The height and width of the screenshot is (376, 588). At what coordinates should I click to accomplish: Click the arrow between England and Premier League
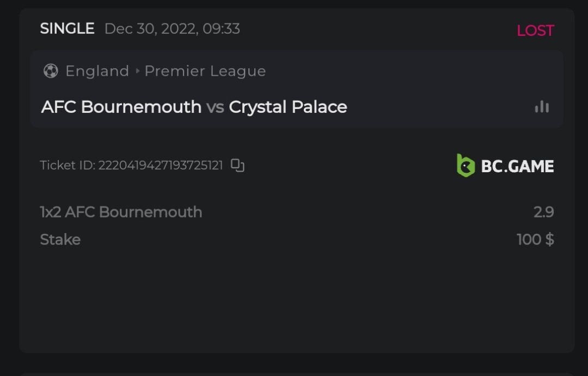137,71
